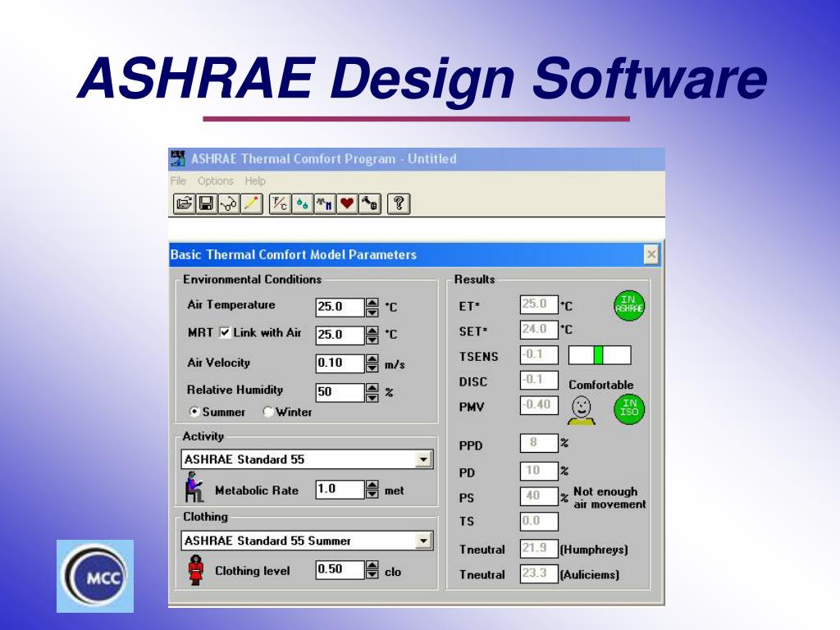Click the Relative Humidity 50 input field
The image size is (840, 630).
point(340,392)
